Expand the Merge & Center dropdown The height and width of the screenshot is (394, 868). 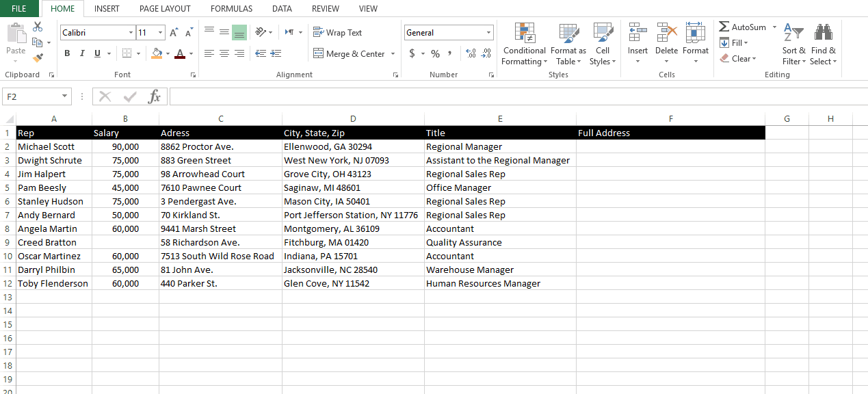393,53
